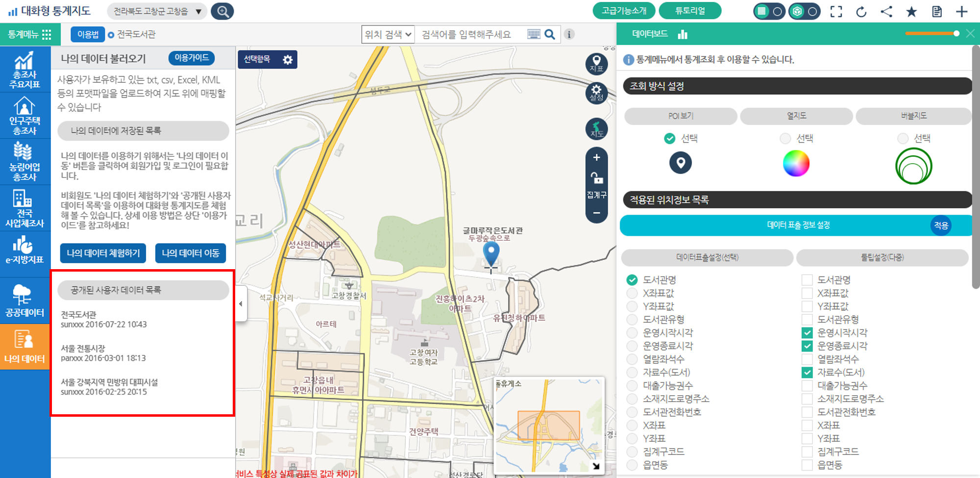Open the 총조사 주요지표 sidebar menu

[x=25, y=70]
